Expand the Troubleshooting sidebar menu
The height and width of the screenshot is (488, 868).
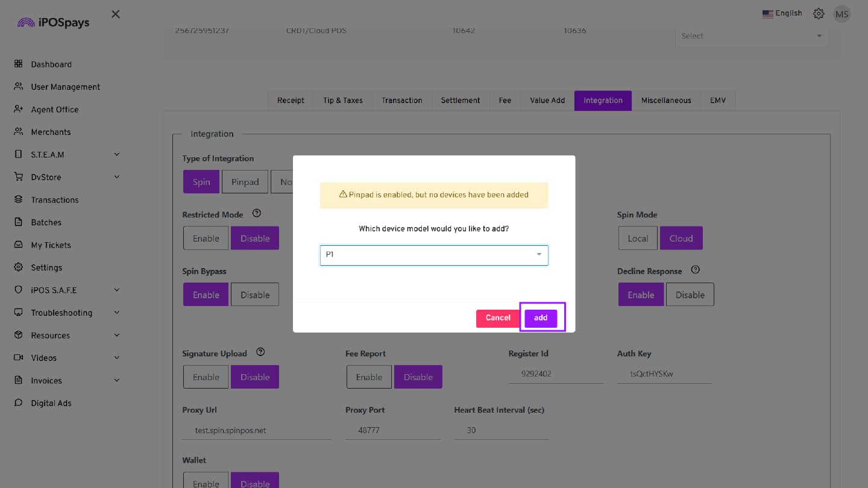(x=116, y=313)
